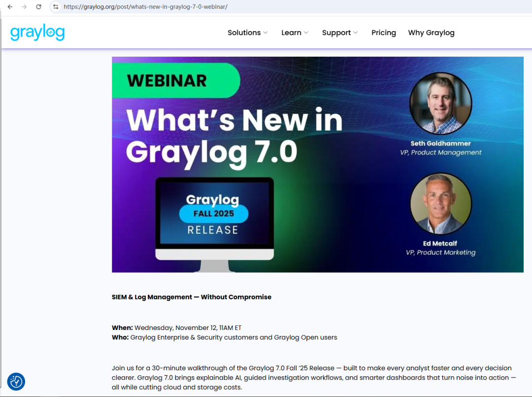
Task: Expand the Support chevron arrow
Action: 356,33
